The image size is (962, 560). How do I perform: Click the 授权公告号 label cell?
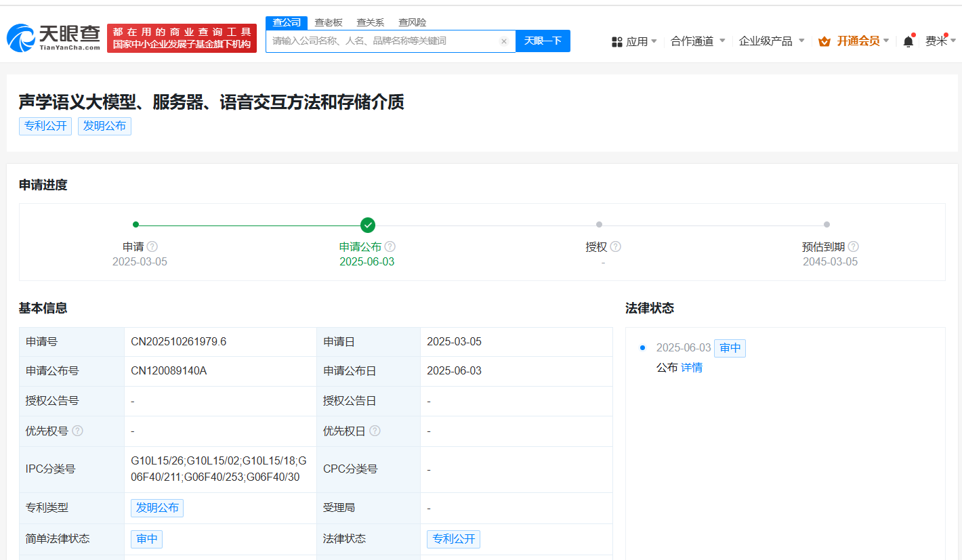coord(72,401)
